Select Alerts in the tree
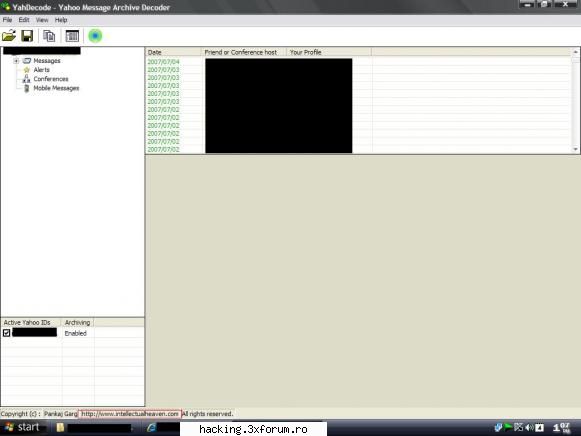This screenshot has height=436, width=581. (x=42, y=70)
